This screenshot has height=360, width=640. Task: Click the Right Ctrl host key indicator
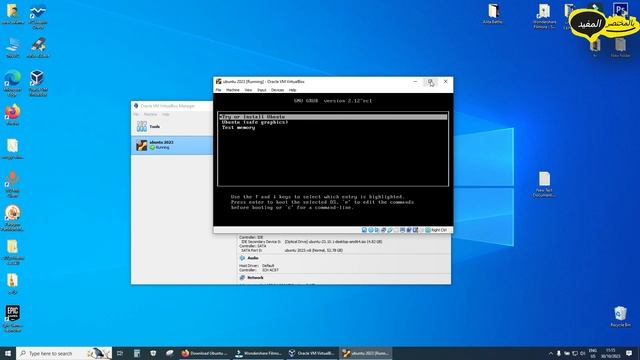[x=436, y=230]
